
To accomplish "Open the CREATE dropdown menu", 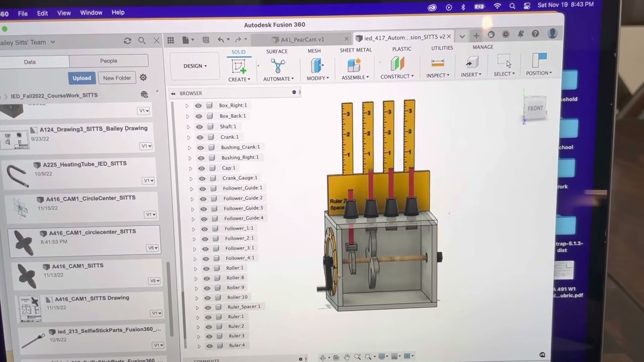I will point(239,79).
